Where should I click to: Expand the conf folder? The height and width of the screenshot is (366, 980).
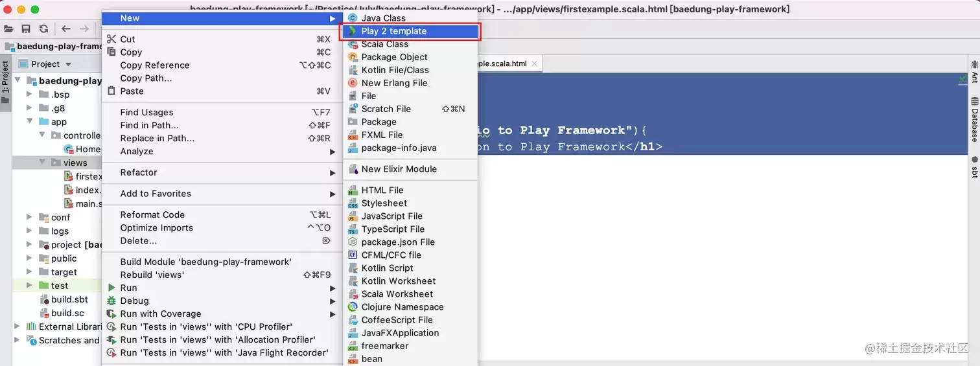[29, 218]
